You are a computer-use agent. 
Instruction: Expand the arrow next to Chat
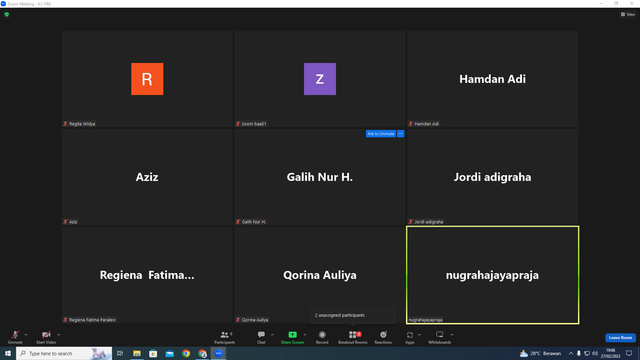(x=272, y=335)
